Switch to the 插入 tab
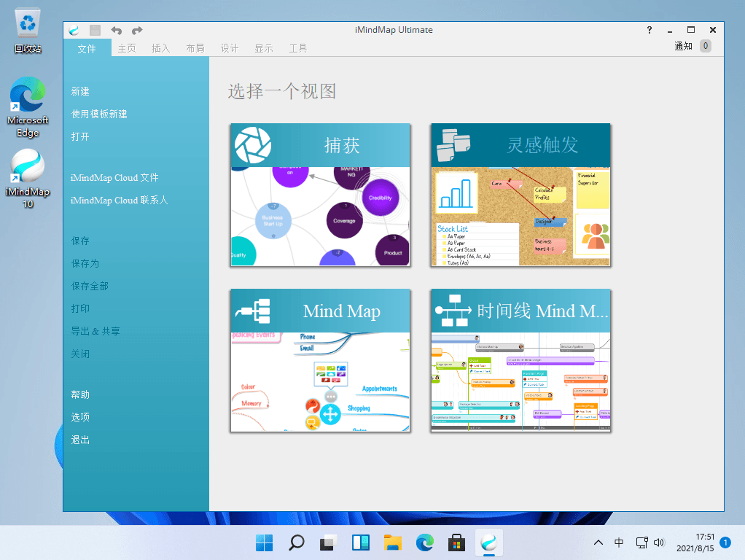 coord(160,48)
